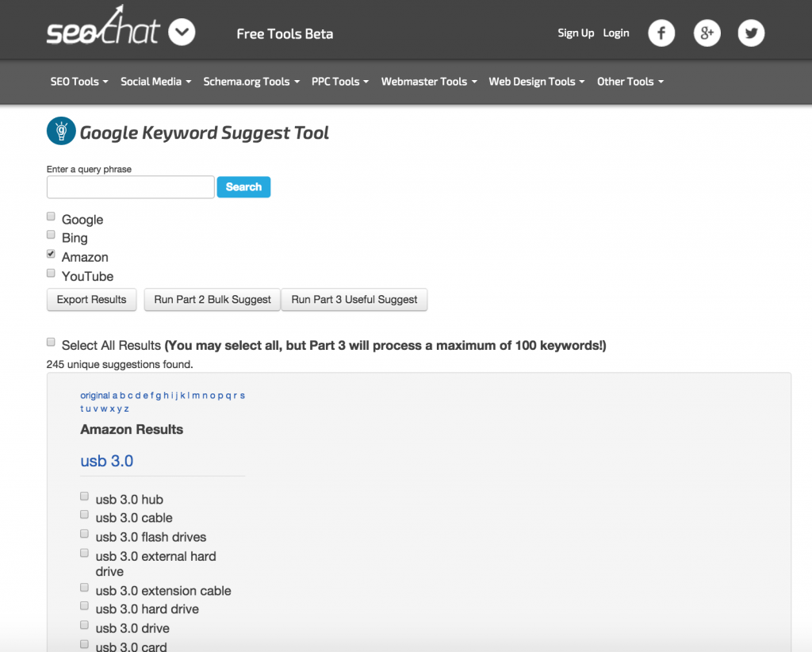Click the Sign Up link
This screenshot has height=652, width=812.
pos(576,33)
